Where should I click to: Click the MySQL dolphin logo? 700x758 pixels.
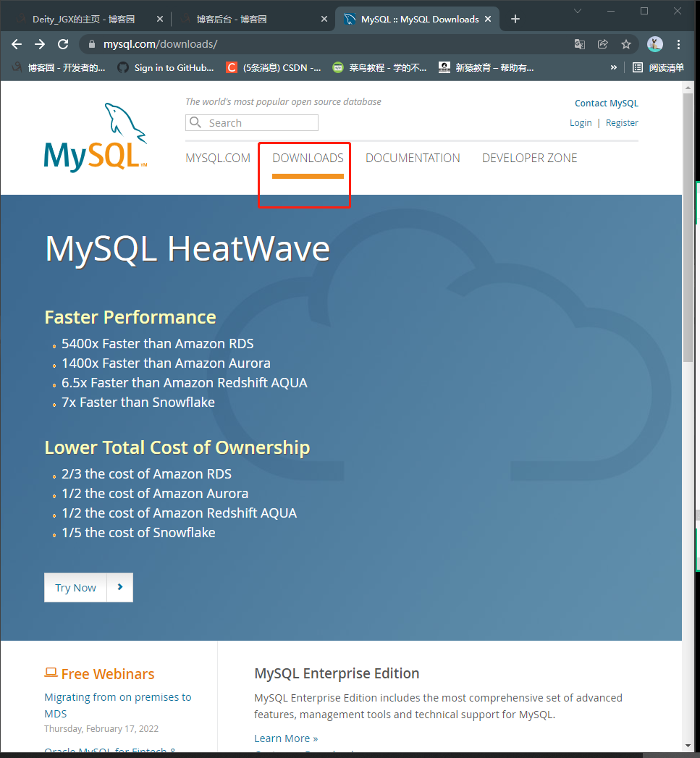(x=96, y=138)
